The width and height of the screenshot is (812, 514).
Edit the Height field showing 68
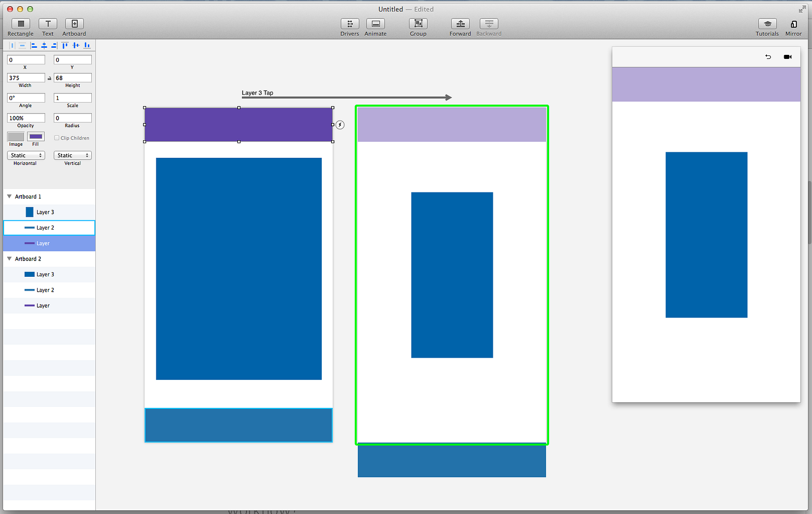73,78
